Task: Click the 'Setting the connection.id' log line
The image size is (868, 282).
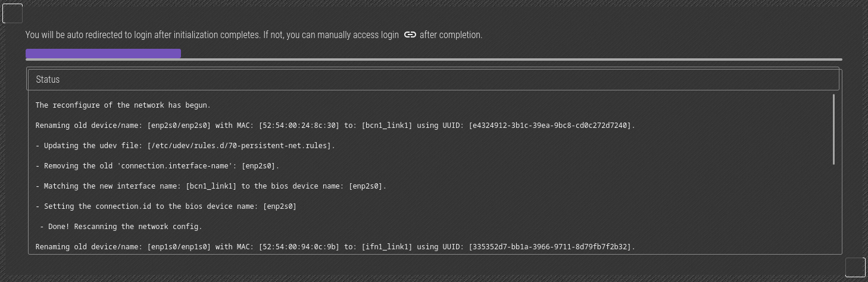Action: click(x=166, y=206)
